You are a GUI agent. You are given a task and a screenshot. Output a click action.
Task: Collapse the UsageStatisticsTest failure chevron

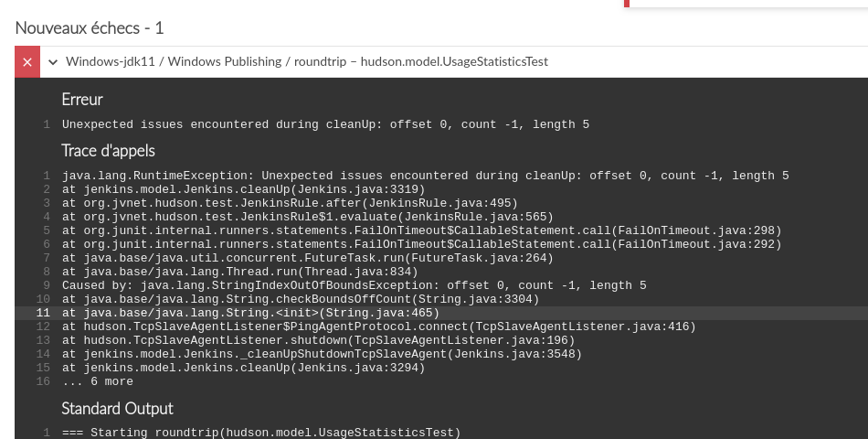[53, 62]
